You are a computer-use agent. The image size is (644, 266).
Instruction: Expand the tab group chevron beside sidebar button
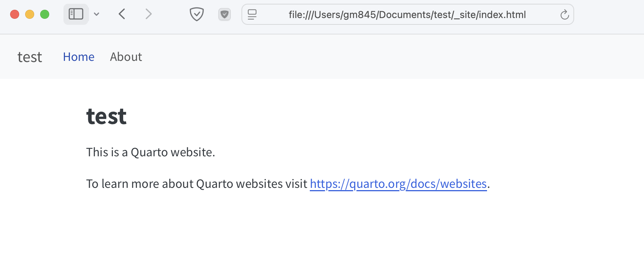click(97, 14)
